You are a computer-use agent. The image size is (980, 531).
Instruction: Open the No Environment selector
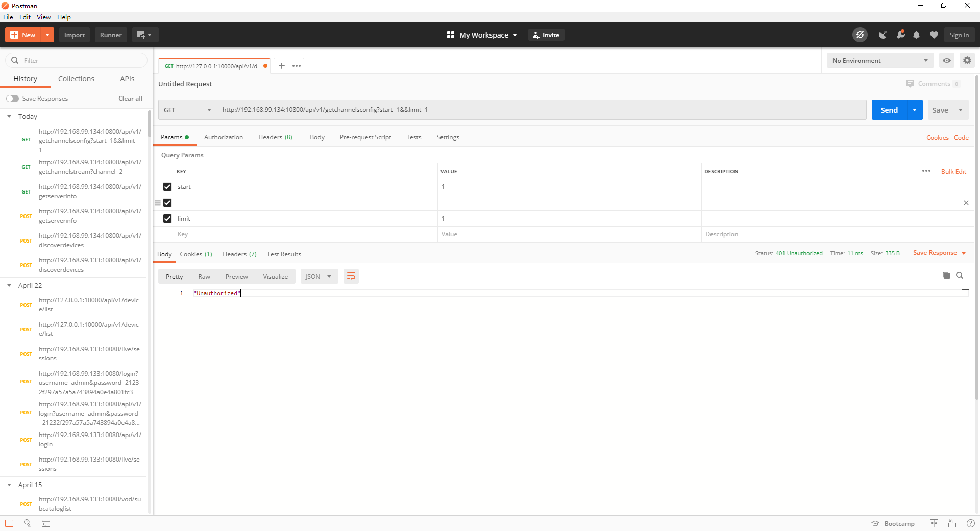880,60
